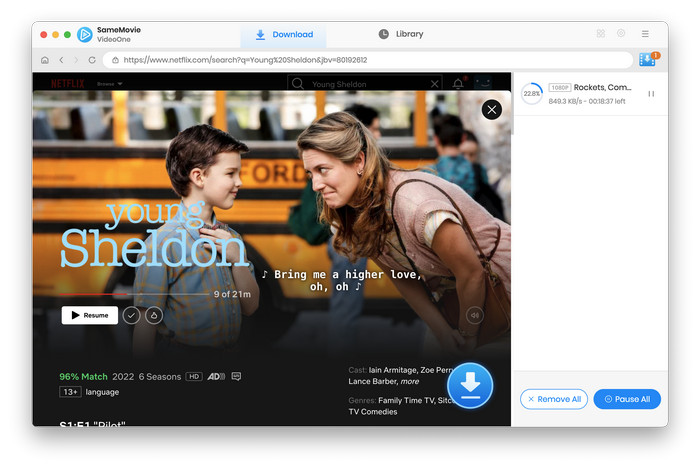
Task: Expand the cast list via 'more'
Action: click(412, 382)
